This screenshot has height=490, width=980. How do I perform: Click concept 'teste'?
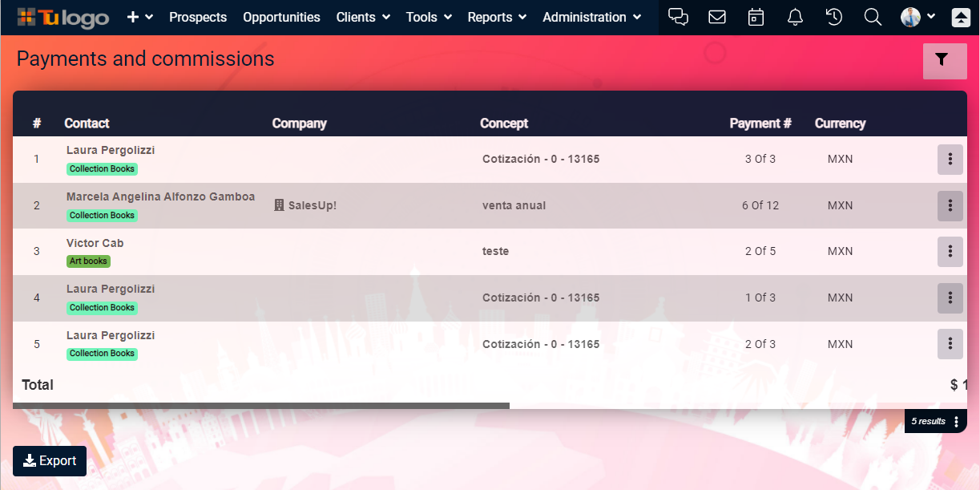click(x=495, y=251)
